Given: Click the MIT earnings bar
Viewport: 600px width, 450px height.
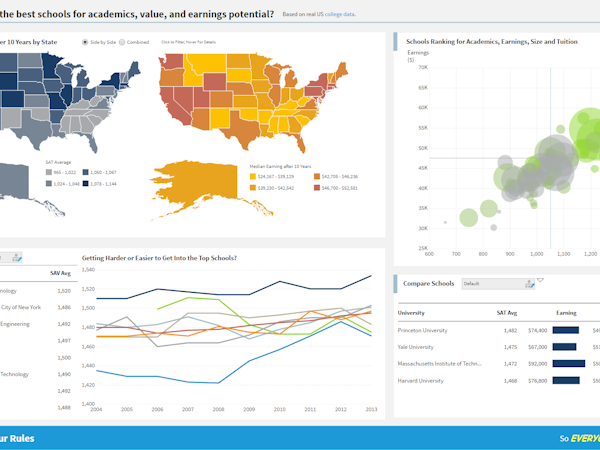Looking at the screenshot, I should pyautogui.click(x=569, y=364).
